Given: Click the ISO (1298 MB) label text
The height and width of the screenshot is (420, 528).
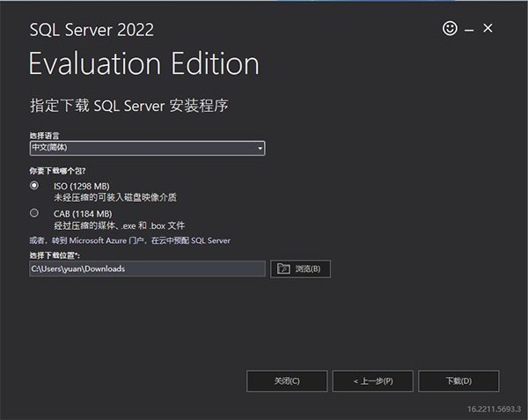Looking at the screenshot, I should coord(82,187).
